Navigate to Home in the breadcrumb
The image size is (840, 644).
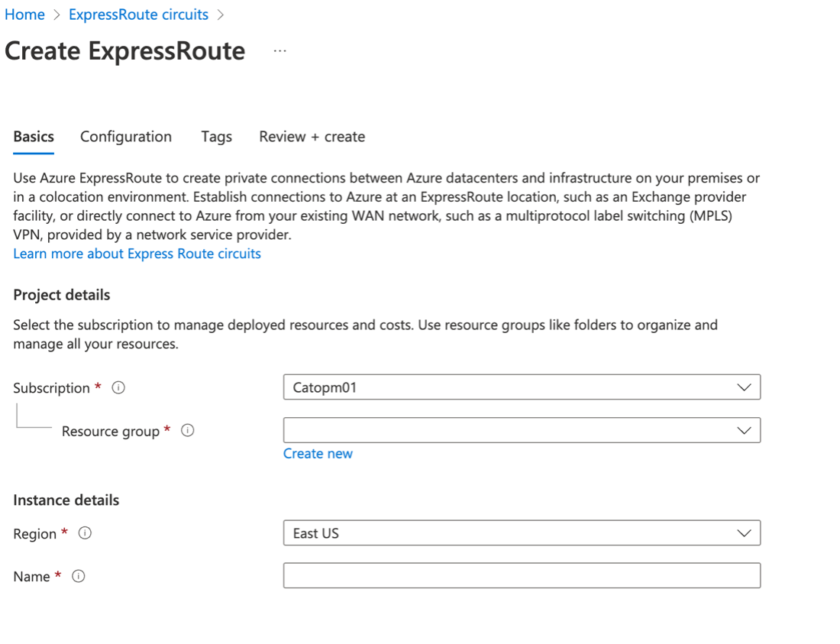coord(24,15)
